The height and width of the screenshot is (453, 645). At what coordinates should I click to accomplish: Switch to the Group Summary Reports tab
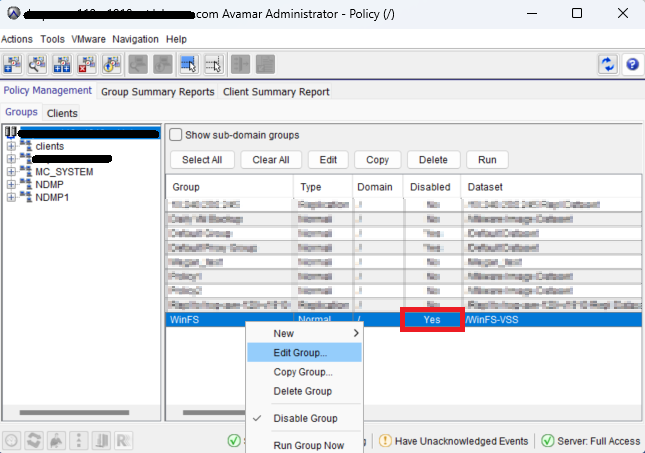[x=158, y=92]
